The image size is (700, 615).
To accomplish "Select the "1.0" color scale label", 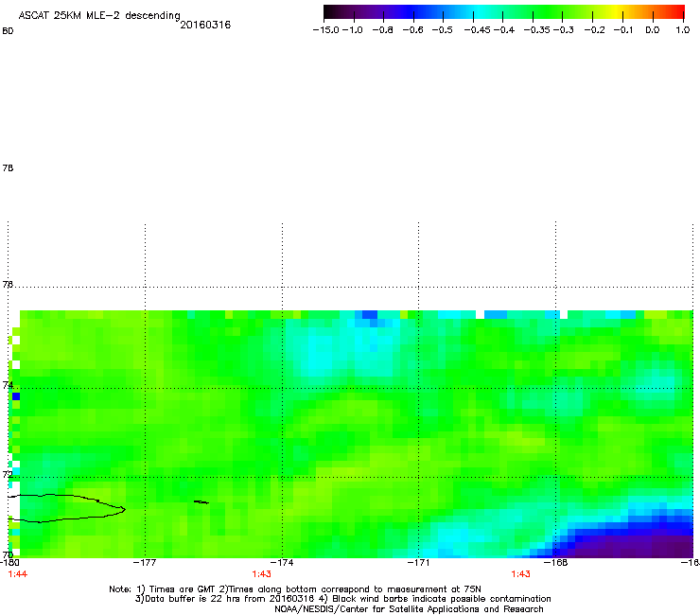I will tap(683, 30).
